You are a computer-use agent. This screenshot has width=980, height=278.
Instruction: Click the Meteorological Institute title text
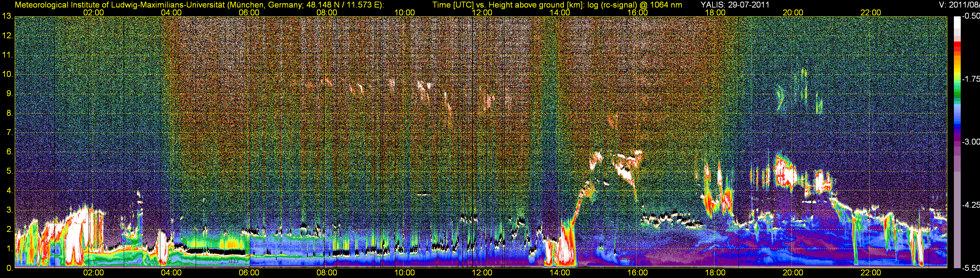[x=199, y=5]
